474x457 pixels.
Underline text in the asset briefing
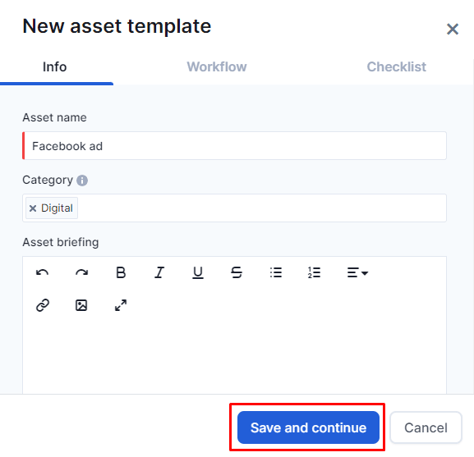click(x=198, y=273)
